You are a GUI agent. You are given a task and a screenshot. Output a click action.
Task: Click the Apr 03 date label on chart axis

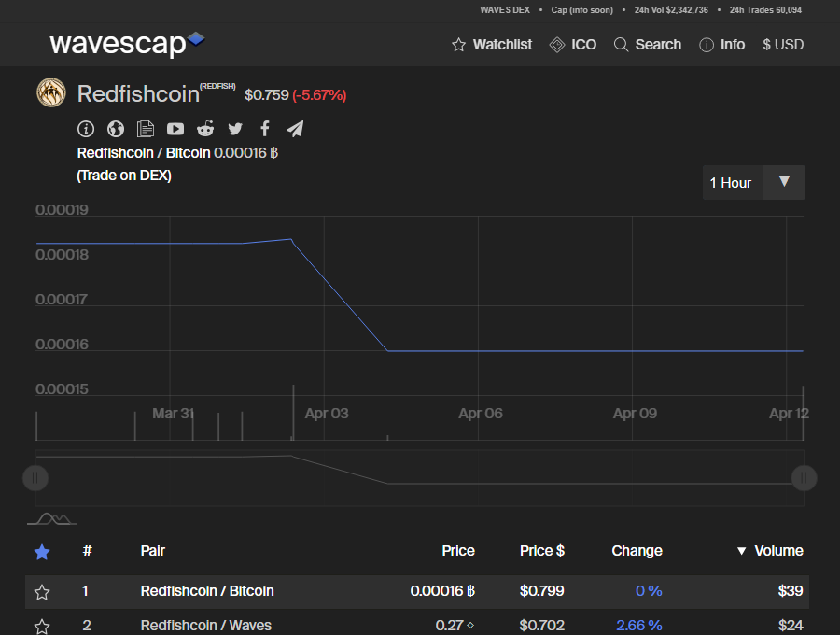click(327, 414)
